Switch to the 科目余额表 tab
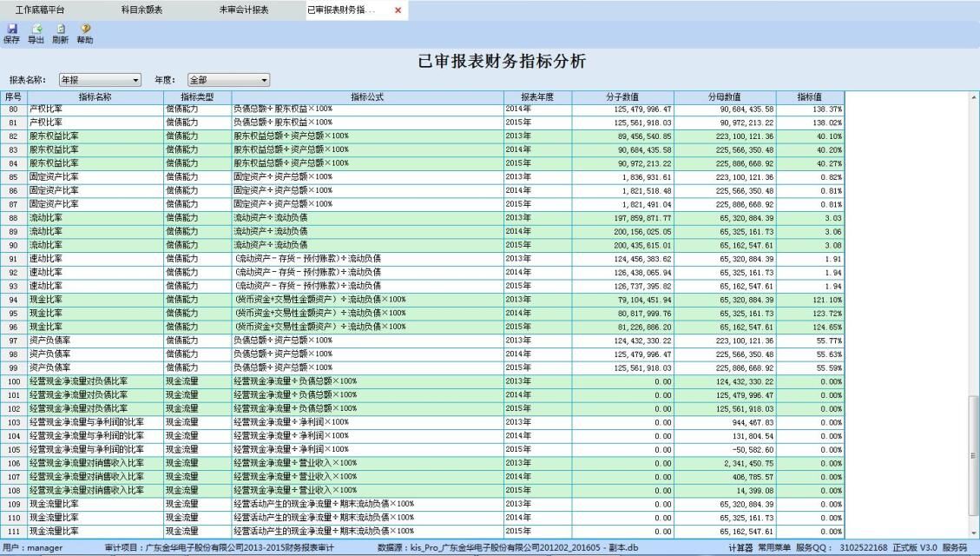This screenshot has width=980, height=556. [x=141, y=10]
